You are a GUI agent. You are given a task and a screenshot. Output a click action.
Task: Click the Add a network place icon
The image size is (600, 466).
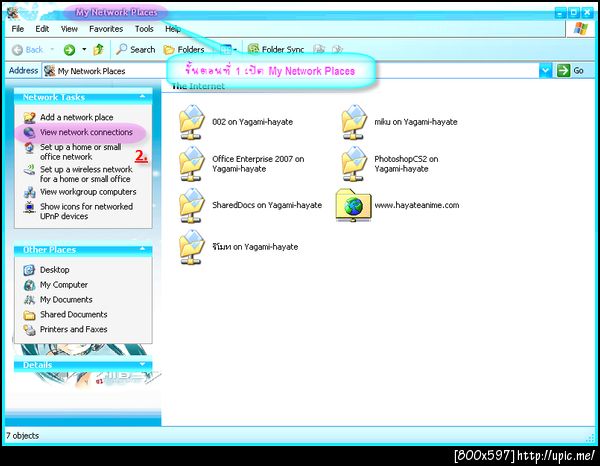(29, 117)
